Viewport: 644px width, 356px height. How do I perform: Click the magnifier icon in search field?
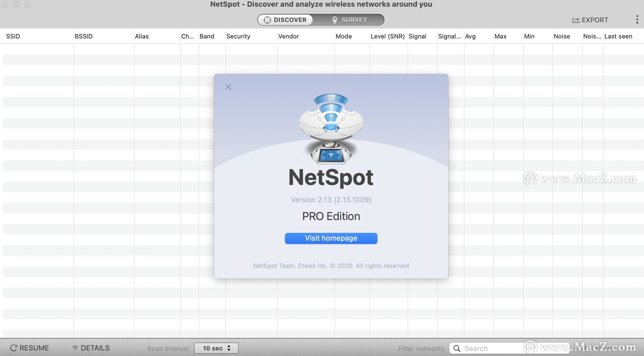(x=457, y=349)
